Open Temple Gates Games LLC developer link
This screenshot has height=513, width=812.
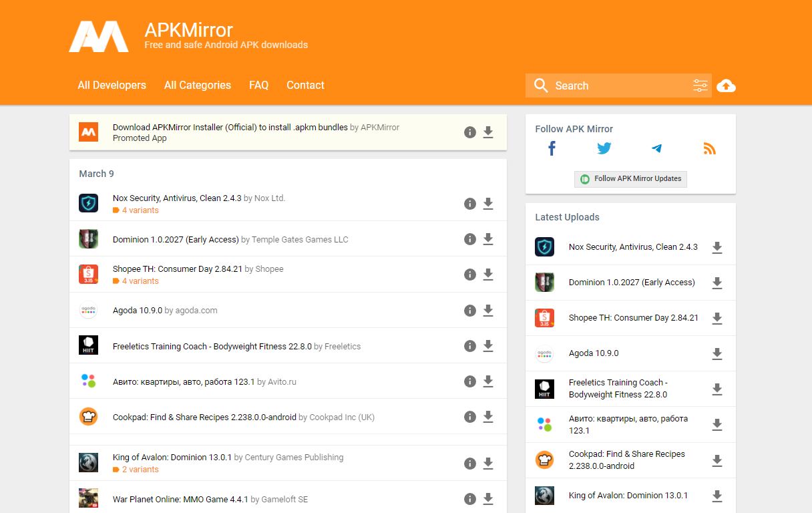300,240
